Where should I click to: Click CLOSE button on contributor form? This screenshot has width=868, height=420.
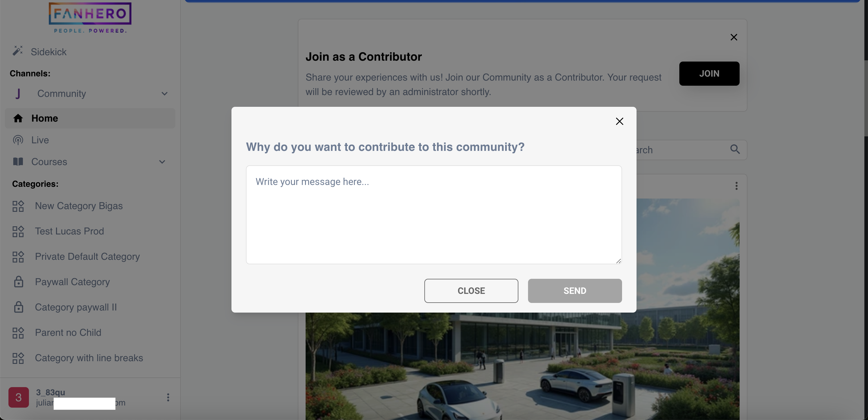pyautogui.click(x=471, y=290)
